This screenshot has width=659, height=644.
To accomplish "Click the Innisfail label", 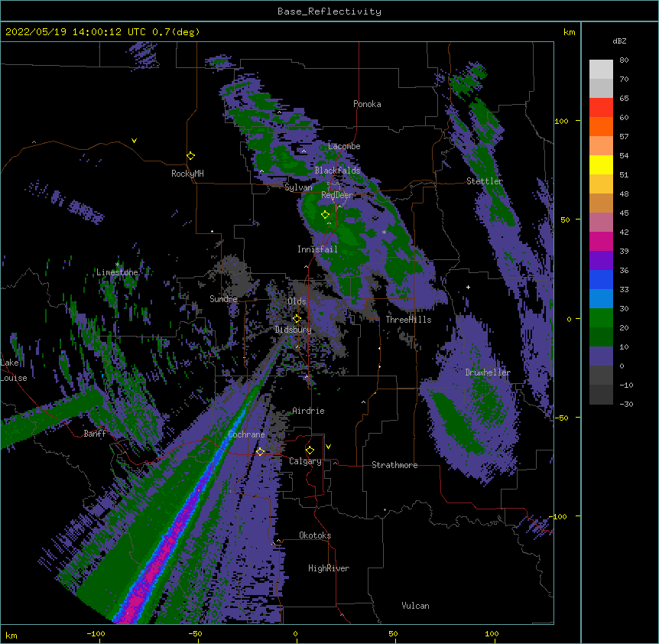I will pos(317,249).
